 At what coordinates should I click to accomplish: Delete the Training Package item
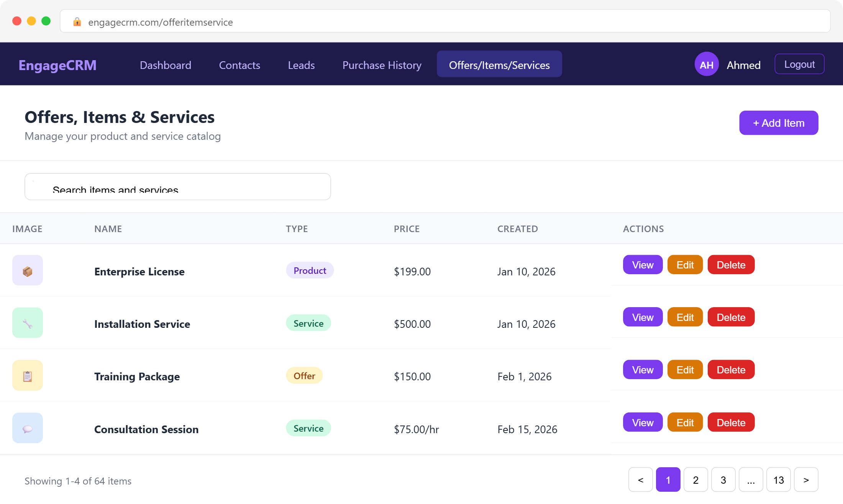[731, 370]
